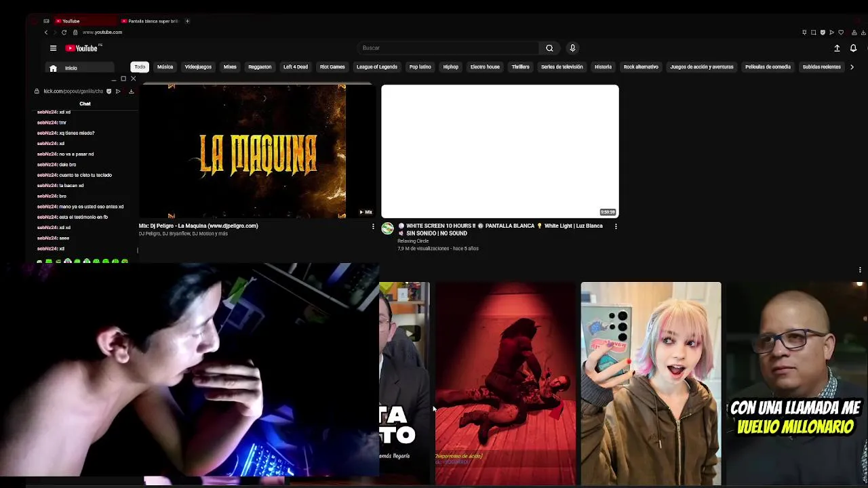Select the Reggaeton filter chip

(260, 67)
